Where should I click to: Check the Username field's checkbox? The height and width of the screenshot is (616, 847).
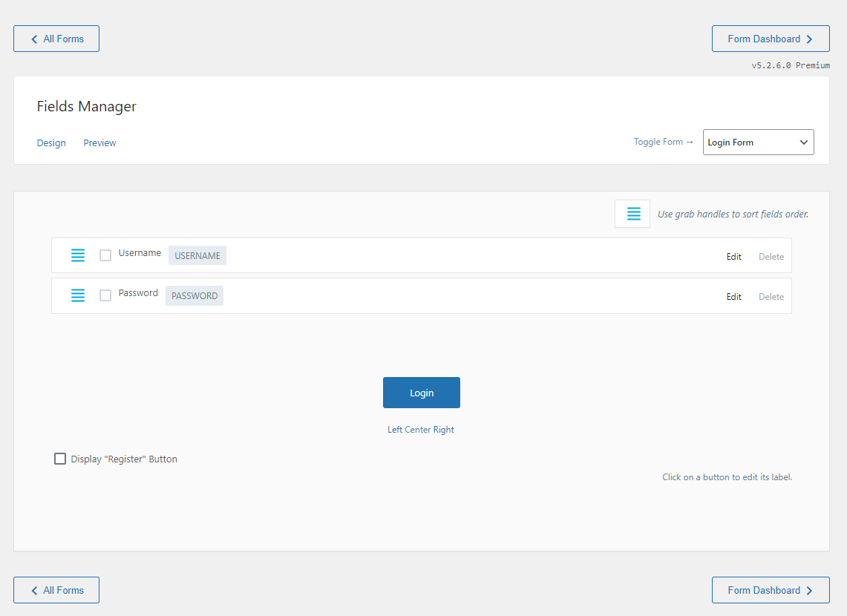coord(105,255)
